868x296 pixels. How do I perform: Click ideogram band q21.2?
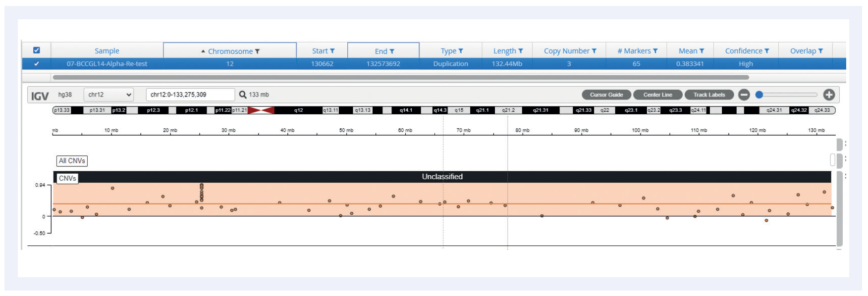[x=508, y=110]
